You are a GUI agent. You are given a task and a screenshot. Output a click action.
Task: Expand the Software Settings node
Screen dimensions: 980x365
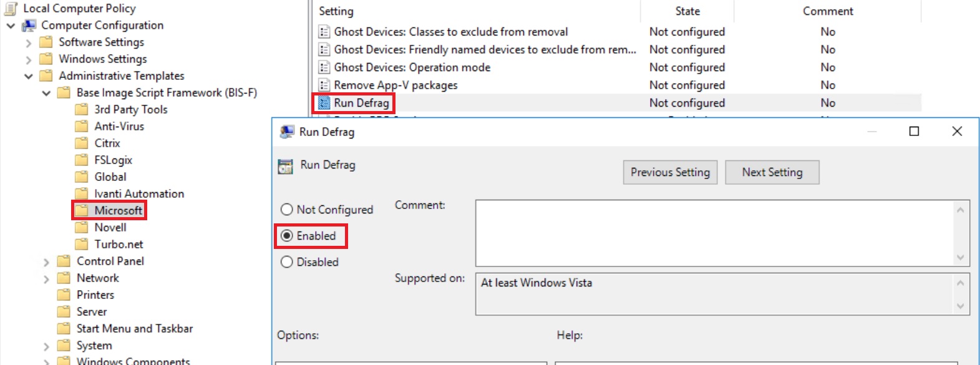pyautogui.click(x=29, y=42)
